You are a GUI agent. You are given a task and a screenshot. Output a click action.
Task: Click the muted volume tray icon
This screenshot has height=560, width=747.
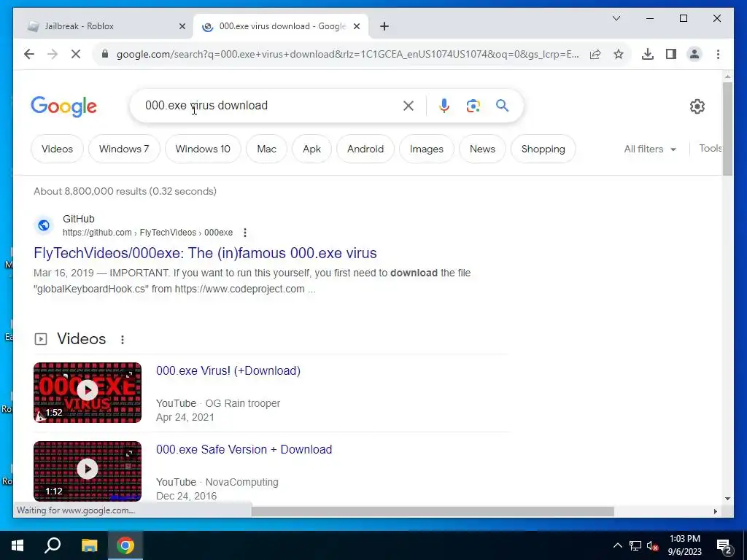[x=653, y=545]
